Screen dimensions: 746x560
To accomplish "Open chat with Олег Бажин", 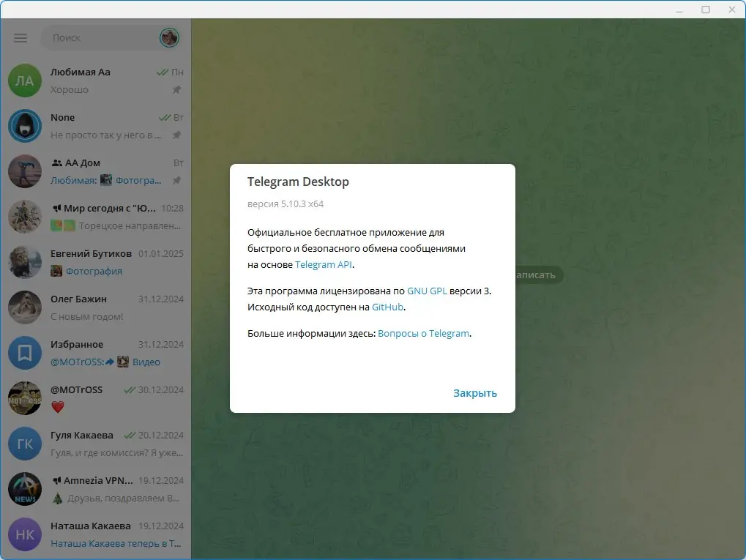I will tap(95, 307).
